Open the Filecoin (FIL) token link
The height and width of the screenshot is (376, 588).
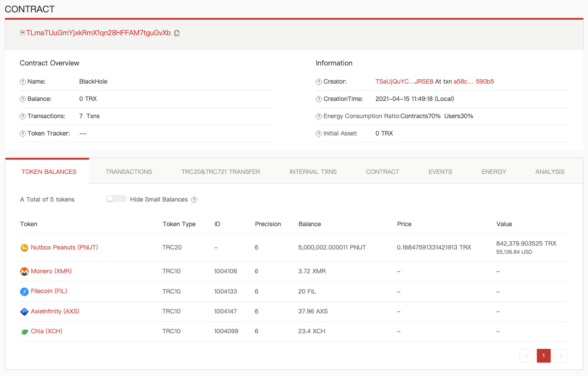[49, 291]
